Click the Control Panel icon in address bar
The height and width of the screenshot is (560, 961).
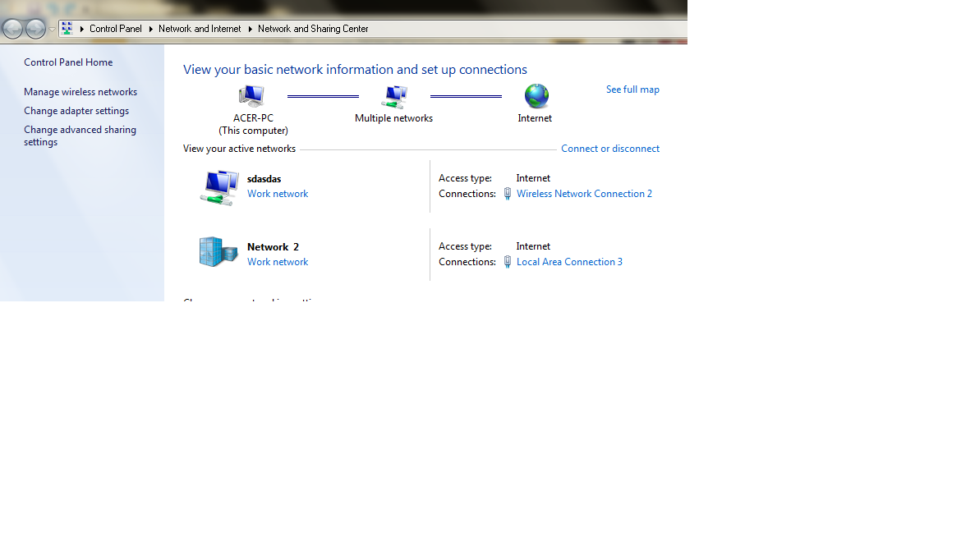pyautogui.click(x=67, y=28)
